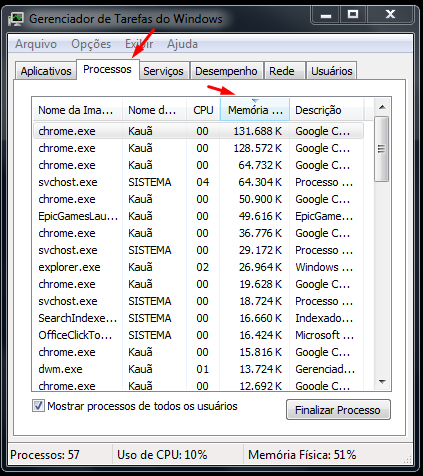Screen dimensions: 423x476
Task: Sort processes by Memória column header
Action: tap(255, 110)
